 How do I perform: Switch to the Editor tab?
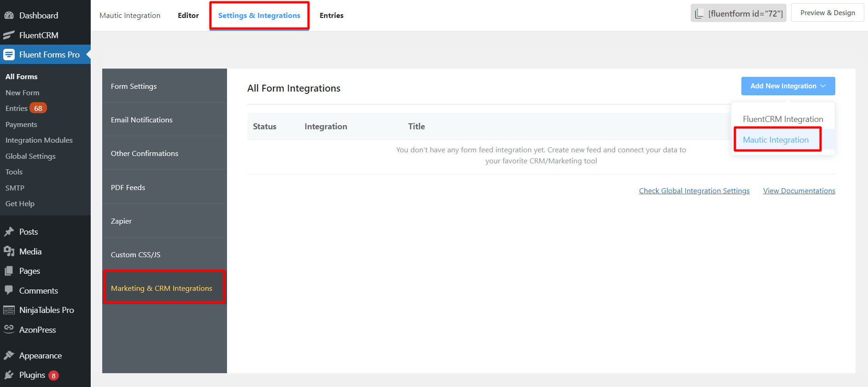[x=188, y=16]
